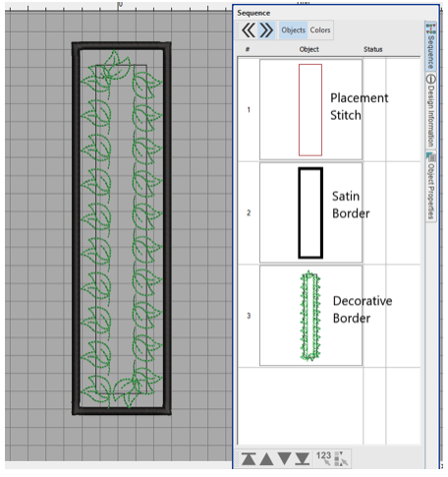The height and width of the screenshot is (477, 448).
Task: Click the sequence by selection icon
Action: (341, 458)
